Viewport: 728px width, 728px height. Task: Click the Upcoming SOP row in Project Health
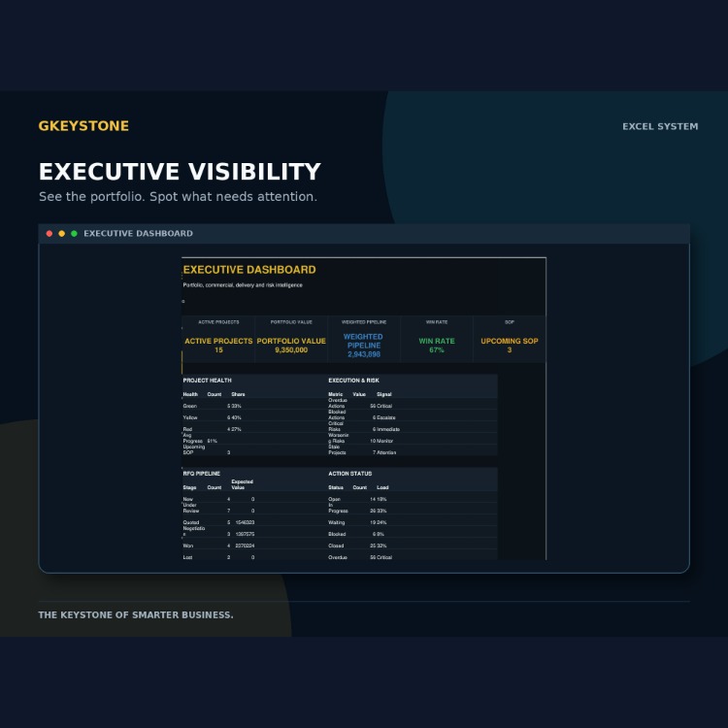[x=254, y=449]
